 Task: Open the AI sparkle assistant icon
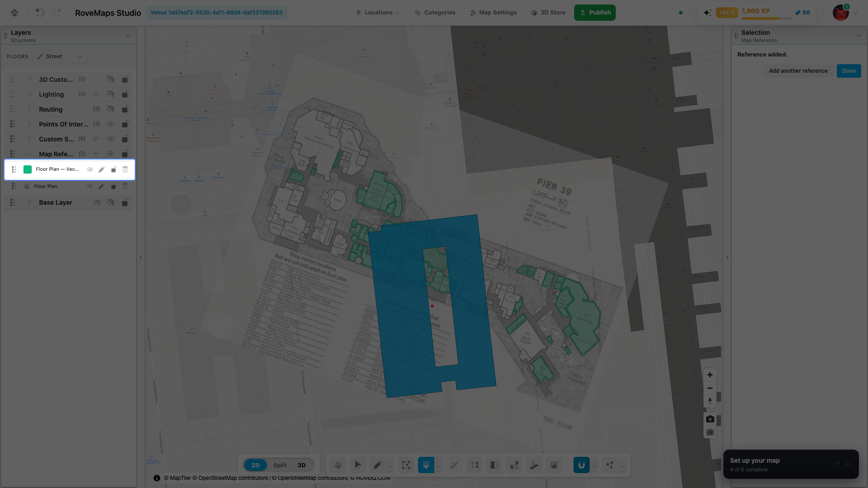[x=708, y=13]
